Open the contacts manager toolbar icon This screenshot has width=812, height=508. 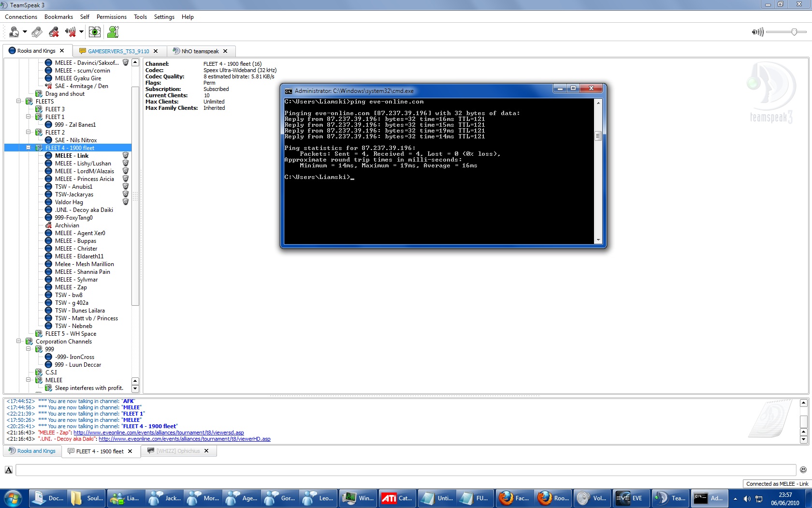tap(113, 32)
